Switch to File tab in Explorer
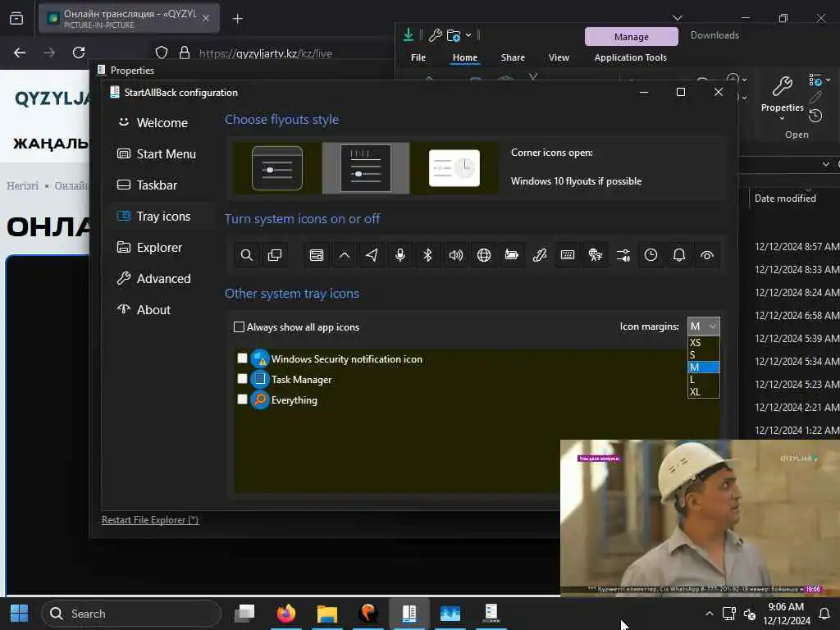This screenshot has width=840, height=630. [x=418, y=57]
